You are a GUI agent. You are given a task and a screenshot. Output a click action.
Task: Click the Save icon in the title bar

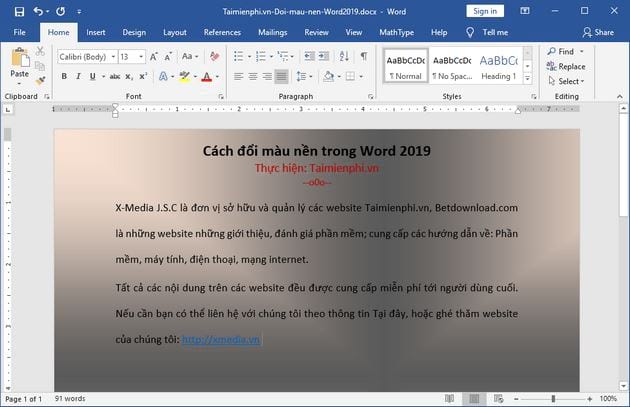pyautogui.click(x=19, y=11)
